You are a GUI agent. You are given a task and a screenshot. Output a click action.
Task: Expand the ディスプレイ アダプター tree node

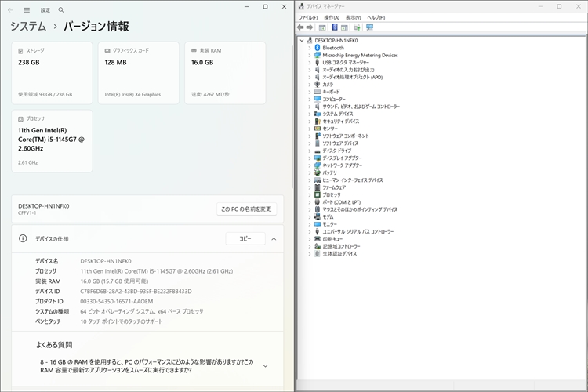310,158
